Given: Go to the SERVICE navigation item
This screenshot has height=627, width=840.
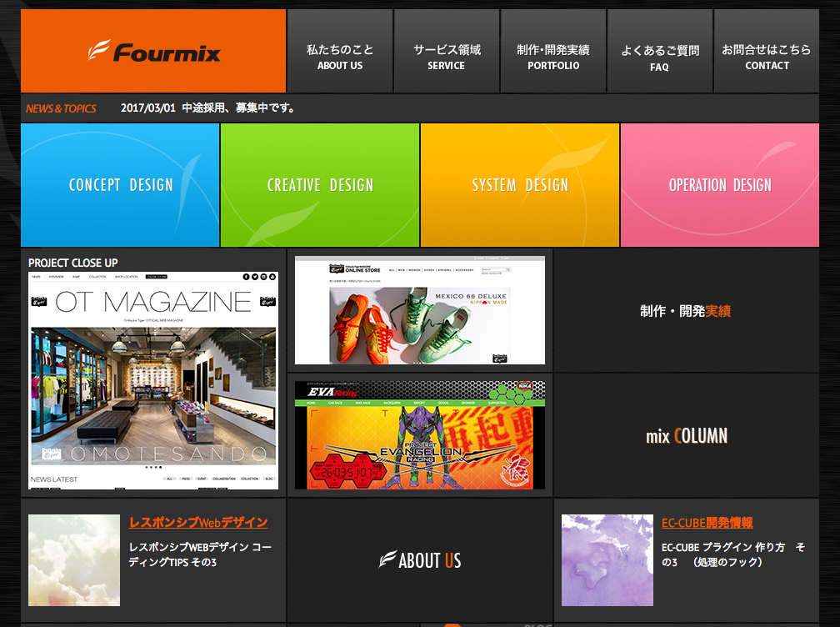Looking at the screenshot, I should [x=447, y=57].
